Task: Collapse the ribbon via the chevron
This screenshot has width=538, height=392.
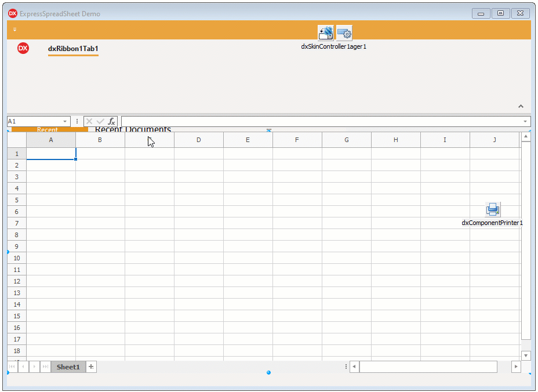Action: coord(521,106)
